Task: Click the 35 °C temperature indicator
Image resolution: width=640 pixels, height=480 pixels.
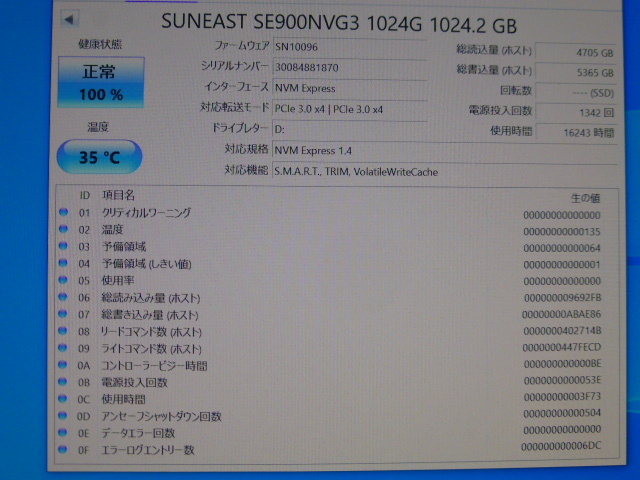Action: pos(99,157)
